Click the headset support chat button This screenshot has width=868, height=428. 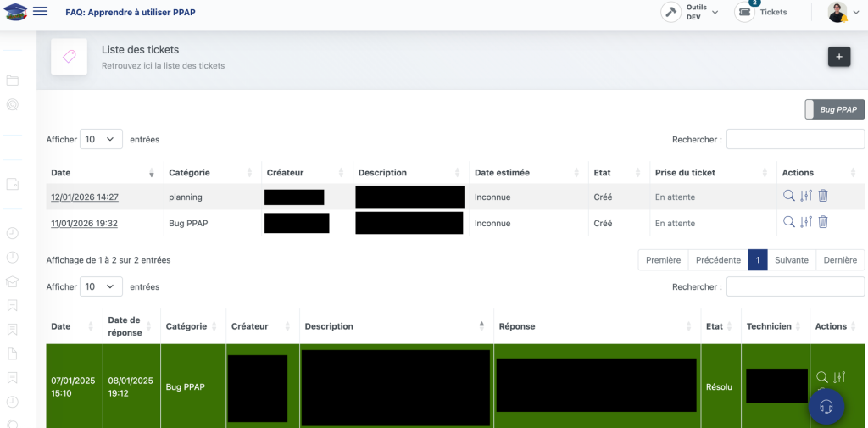coord(826,407)
